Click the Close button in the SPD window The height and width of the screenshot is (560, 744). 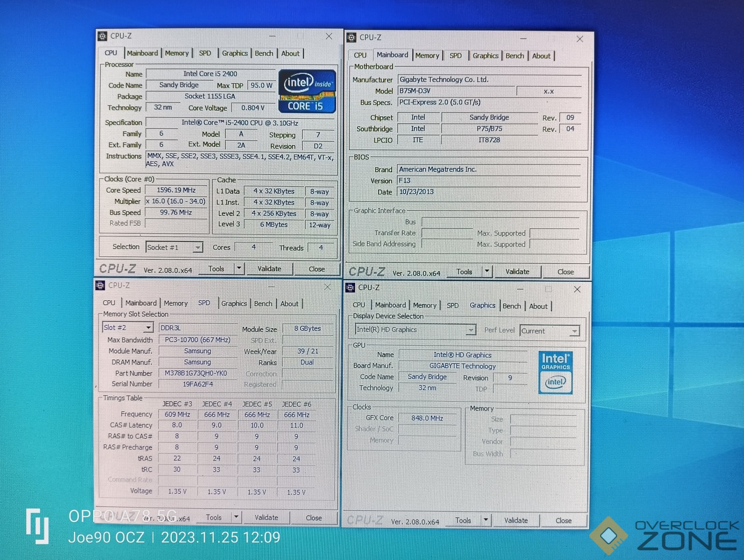[314, 518]
